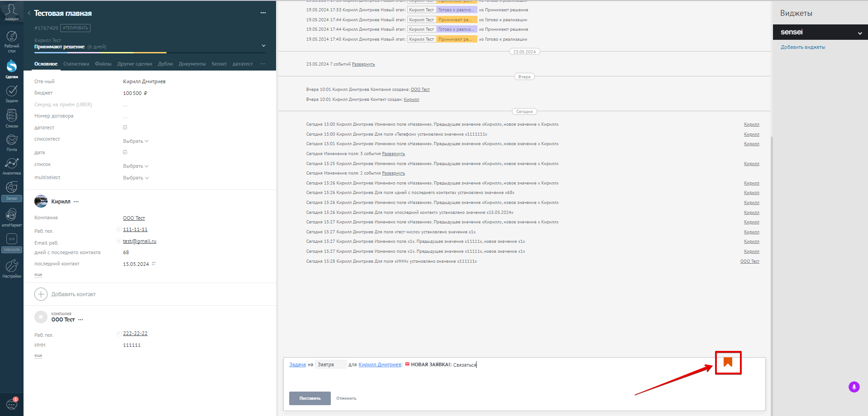Click the Завтра date field in task

point(331,364)
